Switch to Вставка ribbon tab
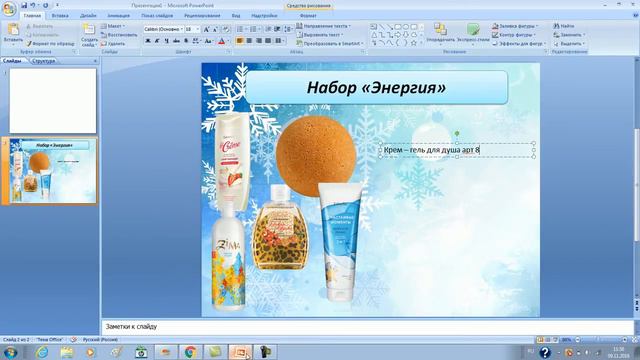This screenshot has width=640, height=360. point(60,16)
